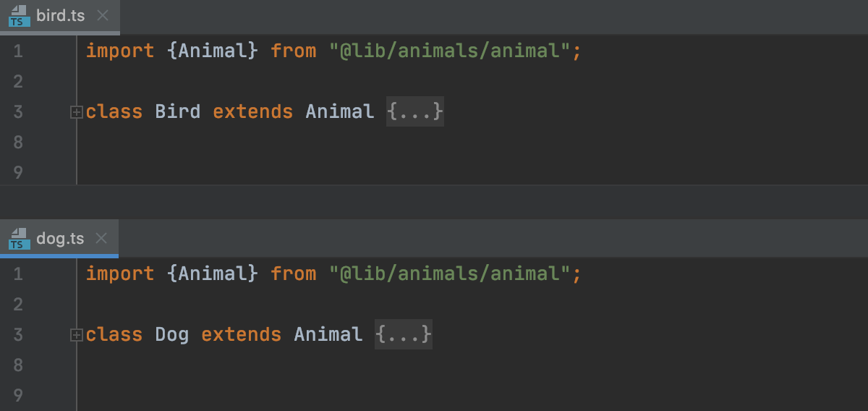
Task: Place cursor on the Dog class name
Action: (x=171, y=335)
